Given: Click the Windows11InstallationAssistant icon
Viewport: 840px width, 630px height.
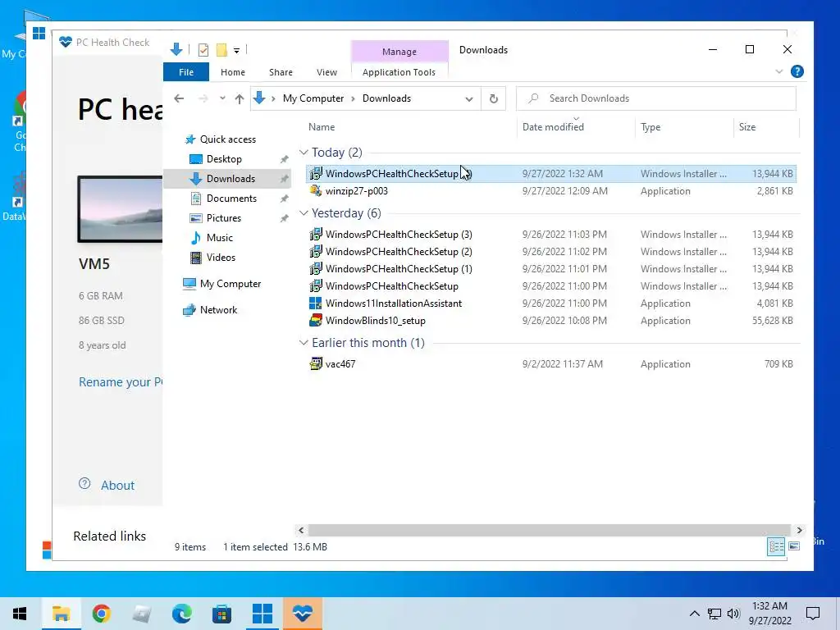Looking at the screenshot, I should [x=316, y=304].
